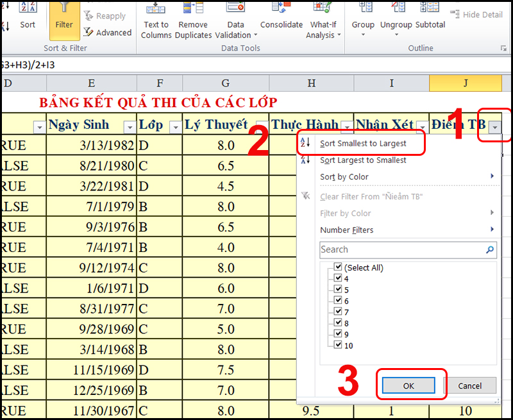Choose Sort Smallest to Largest
The width and height of the screenshot is (513, 420).
pos(362,144)
